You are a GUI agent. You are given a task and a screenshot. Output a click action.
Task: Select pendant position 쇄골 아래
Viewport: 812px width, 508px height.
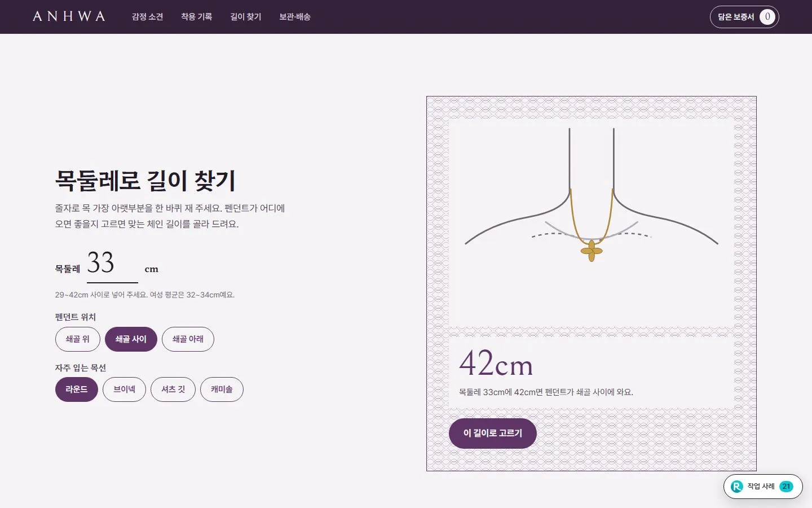click(x=188, y=339)
